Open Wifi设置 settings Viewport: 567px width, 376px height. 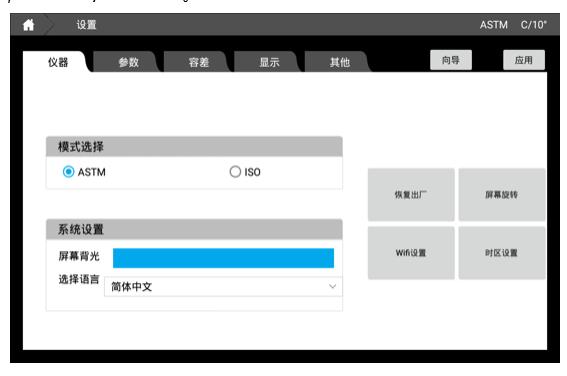click(411, 253)
